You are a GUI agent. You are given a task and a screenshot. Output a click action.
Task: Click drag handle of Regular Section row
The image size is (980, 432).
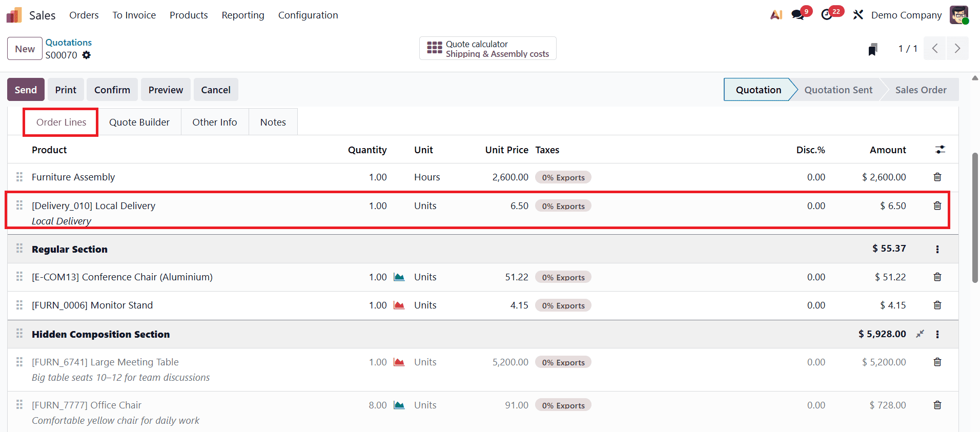[19, 249]
